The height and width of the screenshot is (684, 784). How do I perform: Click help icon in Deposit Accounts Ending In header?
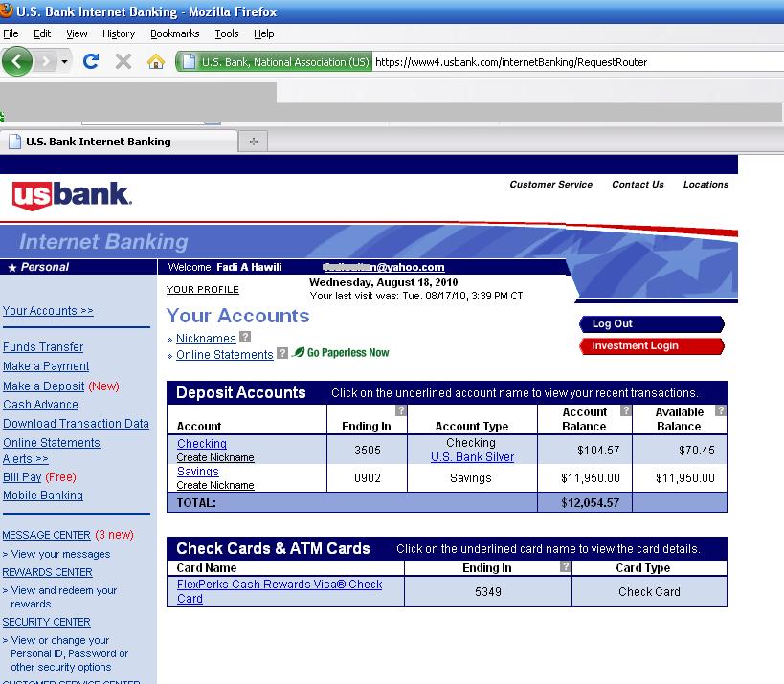[401, 410]
